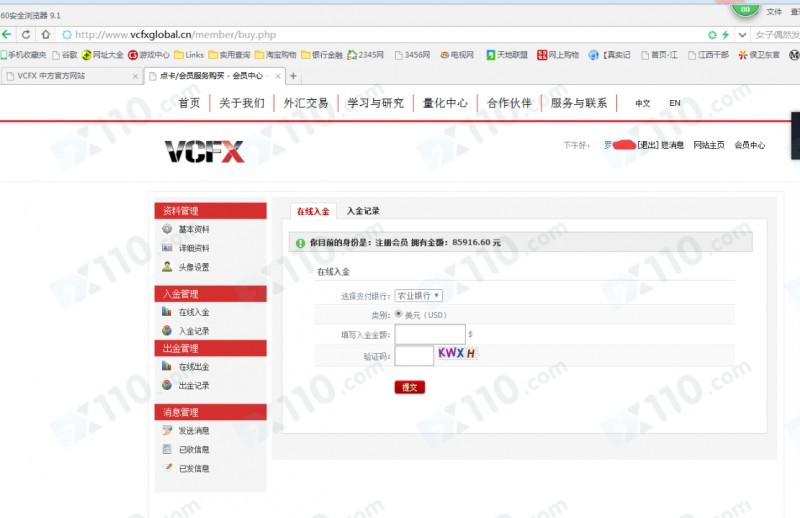Viewport: 800px width, 518px height.
Task: Open 已收信息 in the sidebar
Action: 193,450
